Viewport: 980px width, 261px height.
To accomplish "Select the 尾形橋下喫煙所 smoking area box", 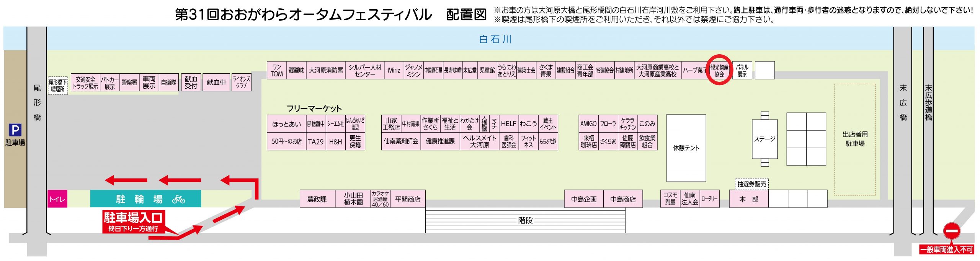I will (58, 86).
